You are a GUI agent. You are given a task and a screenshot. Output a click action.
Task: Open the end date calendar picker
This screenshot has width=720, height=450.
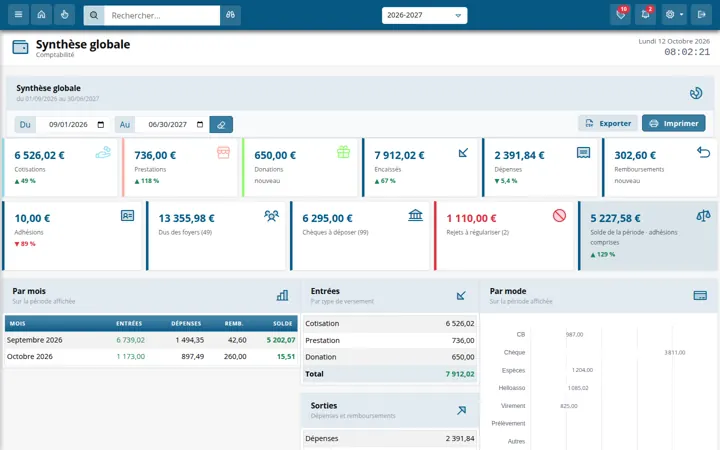point(200,124)
